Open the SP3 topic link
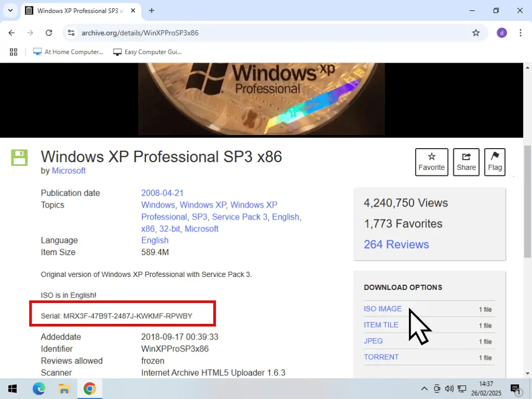 tap(199, 217)
